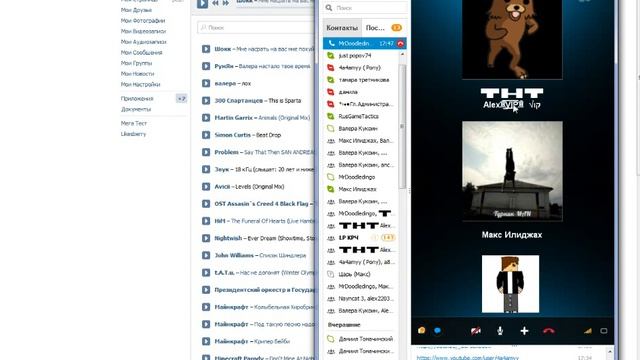Click the Макс Илиджах call avatar photo
This screenshot has height=360, width=640.
pos(512,171)
